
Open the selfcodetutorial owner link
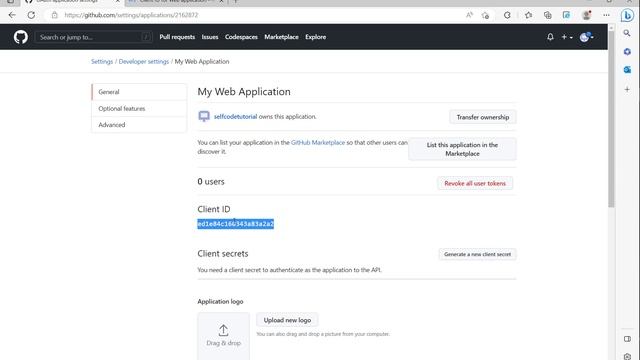point(236,117)
